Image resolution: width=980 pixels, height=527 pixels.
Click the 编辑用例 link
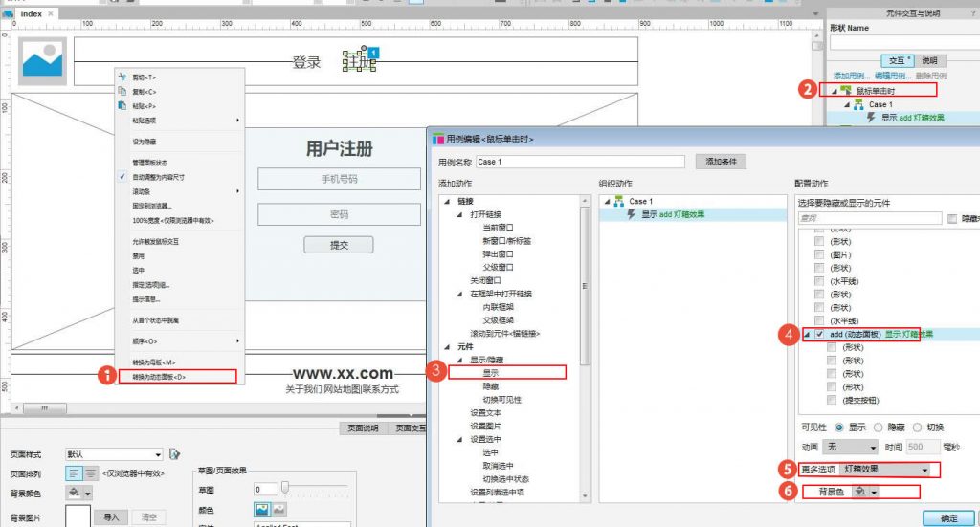pyautogui.click(x=893, y=76)
